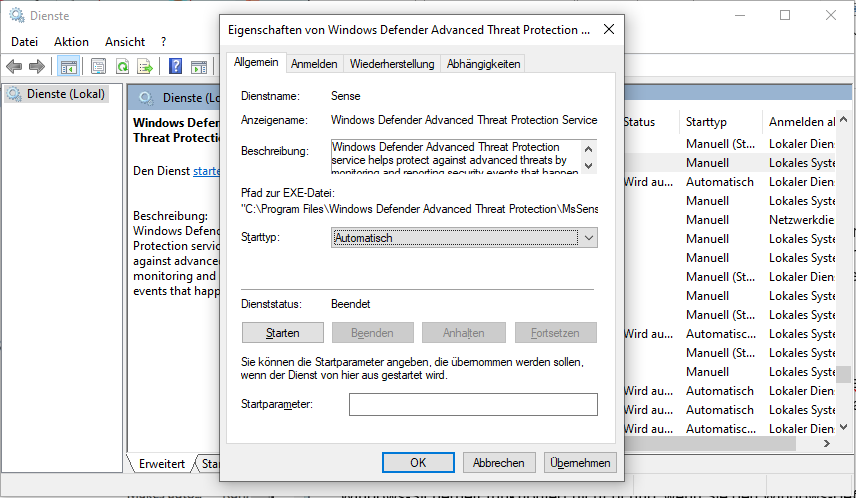Click the Anhalten button

463,333
